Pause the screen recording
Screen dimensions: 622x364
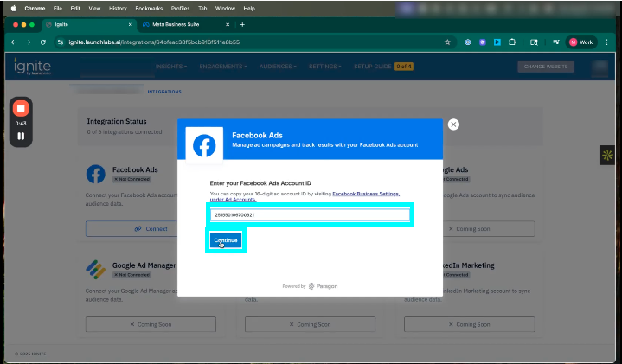coord(21,136)
